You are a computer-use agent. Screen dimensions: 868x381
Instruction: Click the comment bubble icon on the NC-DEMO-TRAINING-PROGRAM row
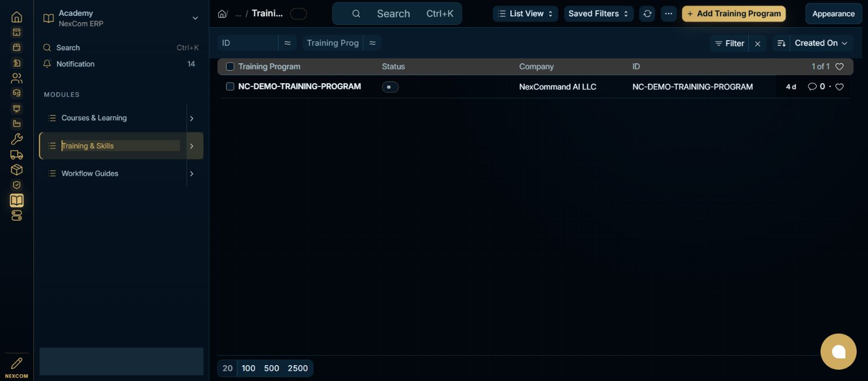coord(812,86)
